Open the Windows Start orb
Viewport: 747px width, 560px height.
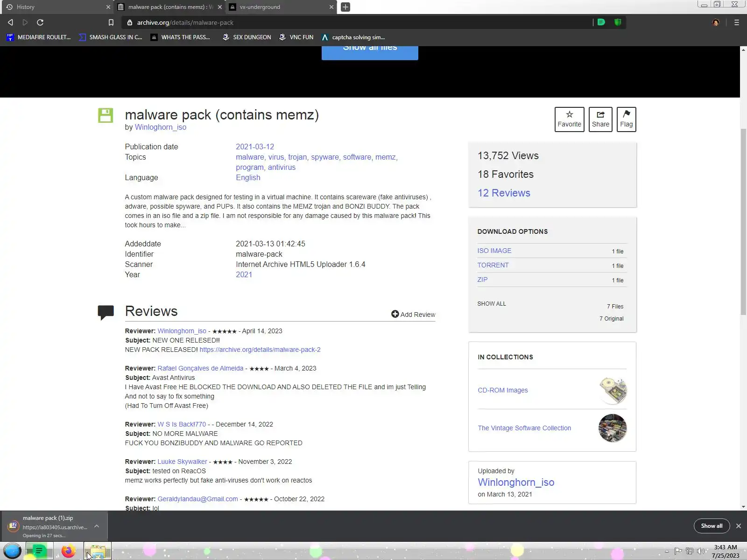pyautogui.click(x=13, y=551)
